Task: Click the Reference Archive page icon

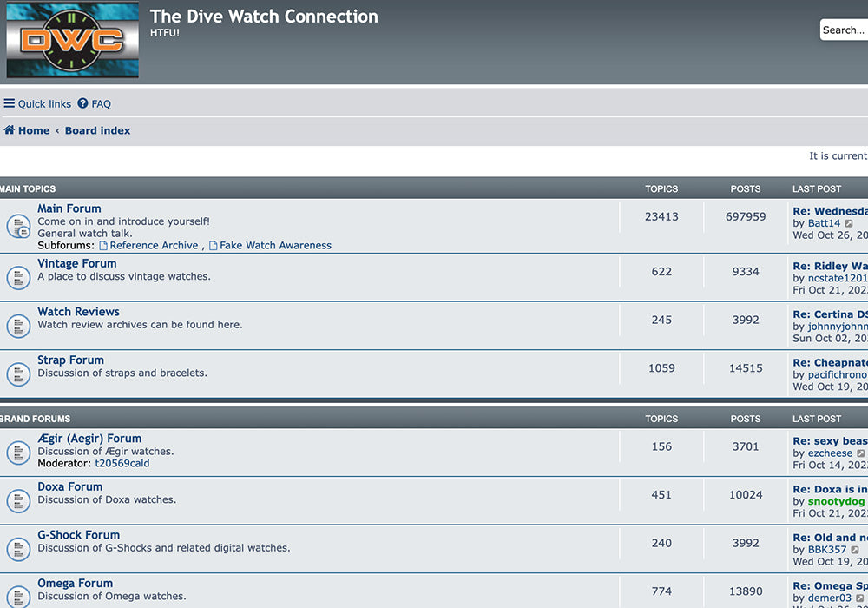Action: click(x=103, y=245)
